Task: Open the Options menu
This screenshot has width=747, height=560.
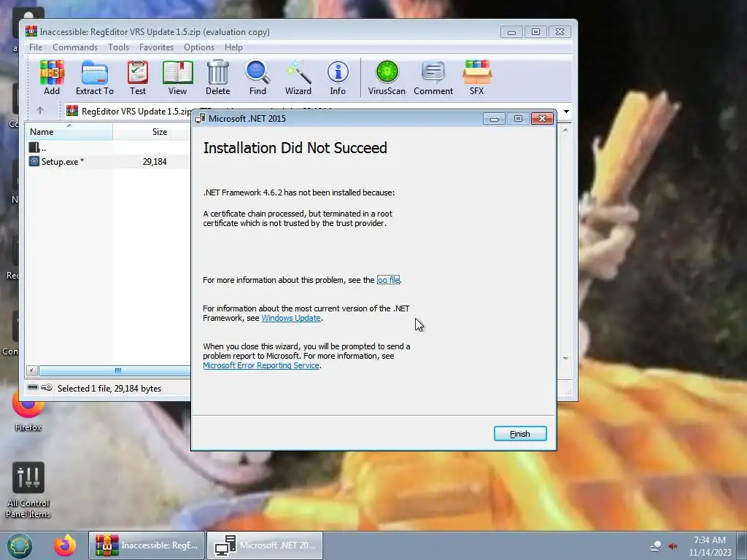Action: tap(198, 47)
